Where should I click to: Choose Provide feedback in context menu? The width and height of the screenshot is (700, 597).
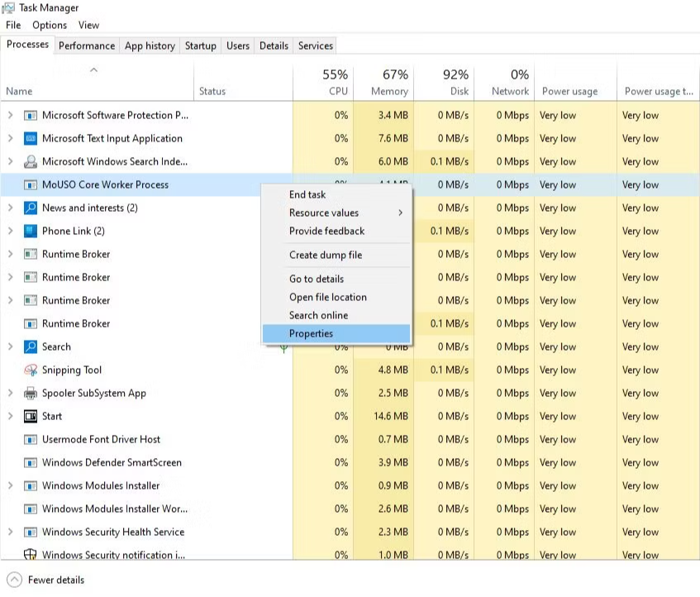(x=336, y=232)
